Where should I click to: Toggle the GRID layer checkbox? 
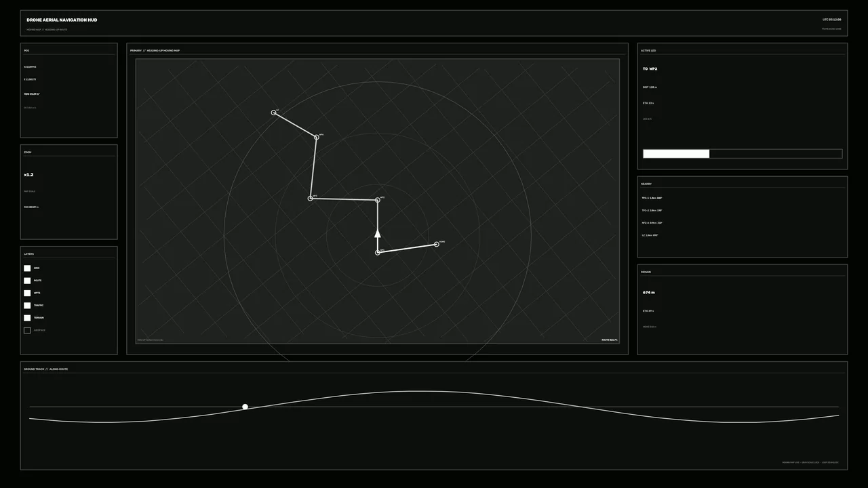click(27, 268)
